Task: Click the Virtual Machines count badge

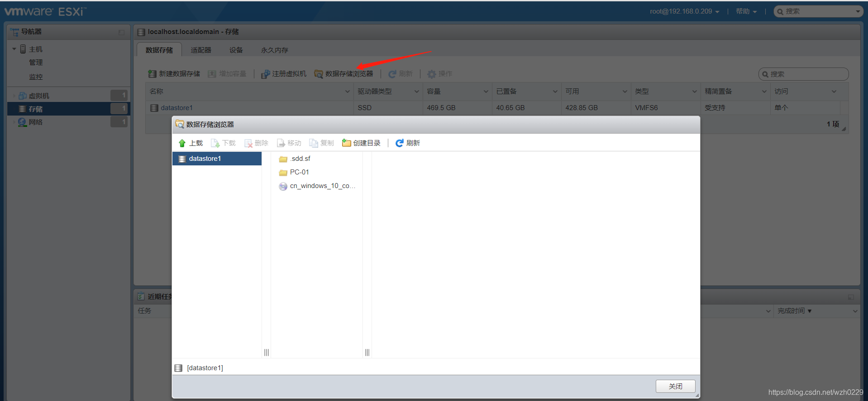Action: [x=119, y=95]
